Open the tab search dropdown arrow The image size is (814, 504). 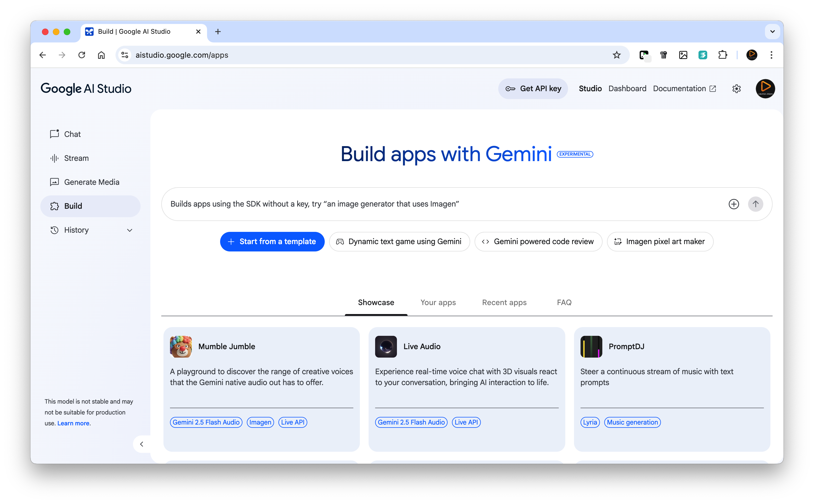(x=772, y=32)
